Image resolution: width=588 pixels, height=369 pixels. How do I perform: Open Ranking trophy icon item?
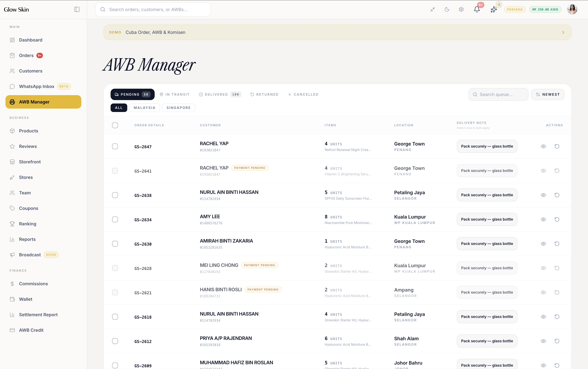pos(43,224)
